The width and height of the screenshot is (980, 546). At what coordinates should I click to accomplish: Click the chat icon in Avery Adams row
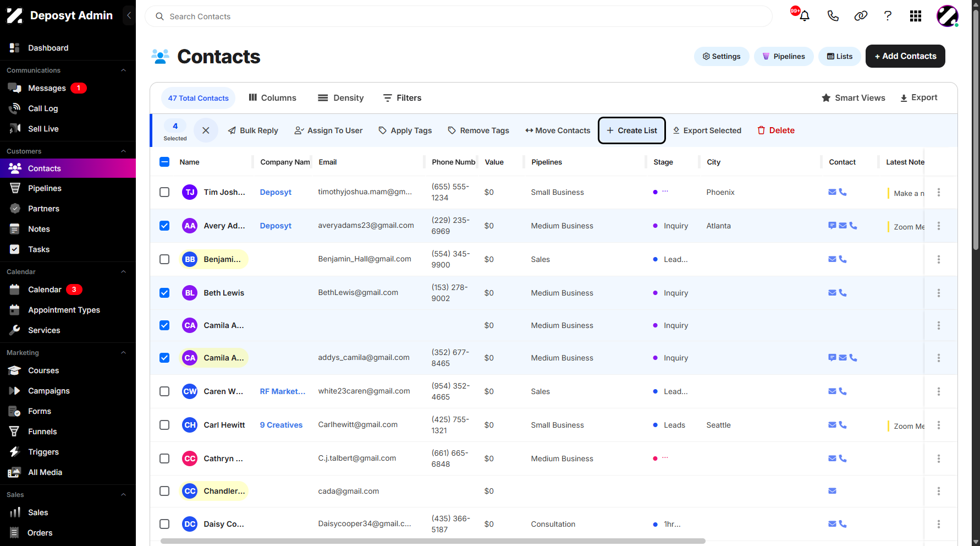(x=832, y=226)
